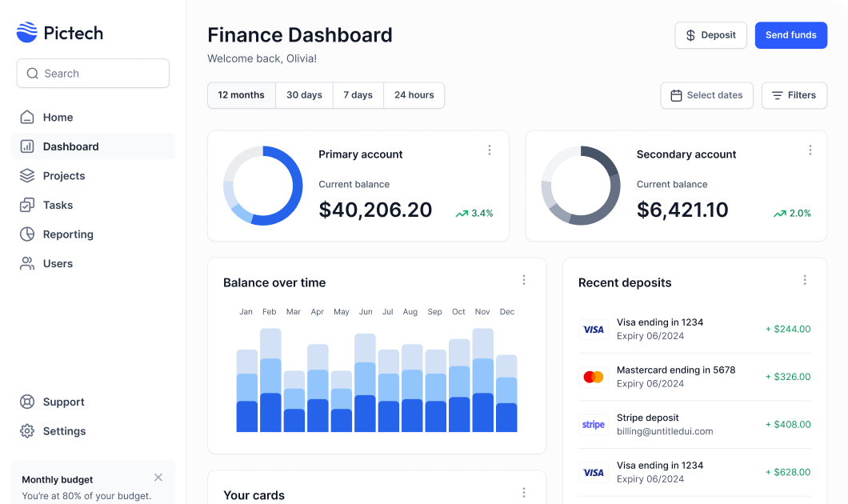Open Secondary account options menu
Image resolution: width=848 pixels, height=504 pixels.
[810, 150]
